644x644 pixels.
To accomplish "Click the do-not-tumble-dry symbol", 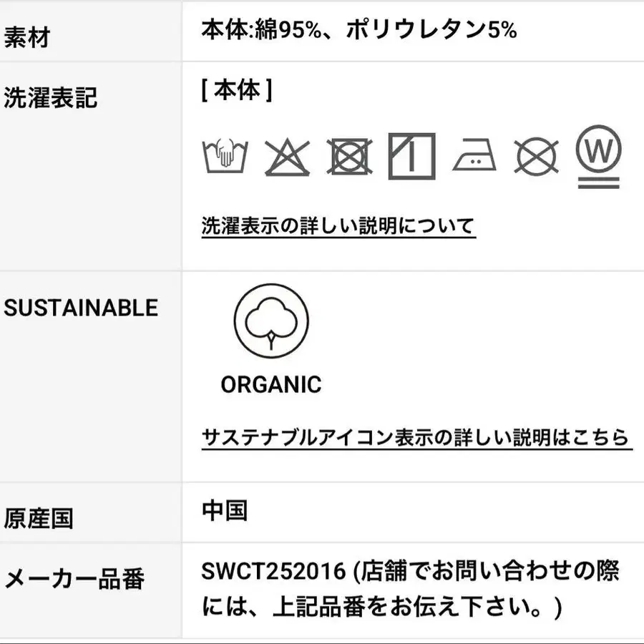I will [349, 157].
